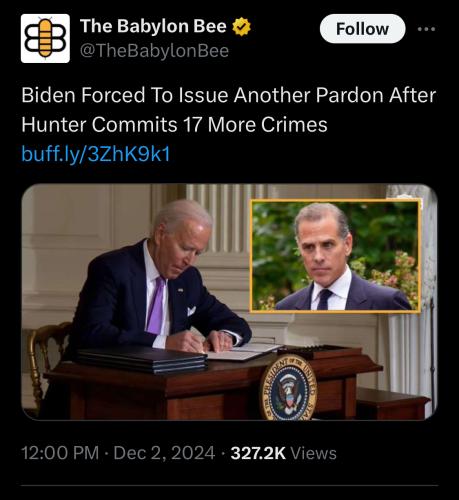Click the gold verified checkmark badge
Screen dimensions: 459x500
pos(241,27)
